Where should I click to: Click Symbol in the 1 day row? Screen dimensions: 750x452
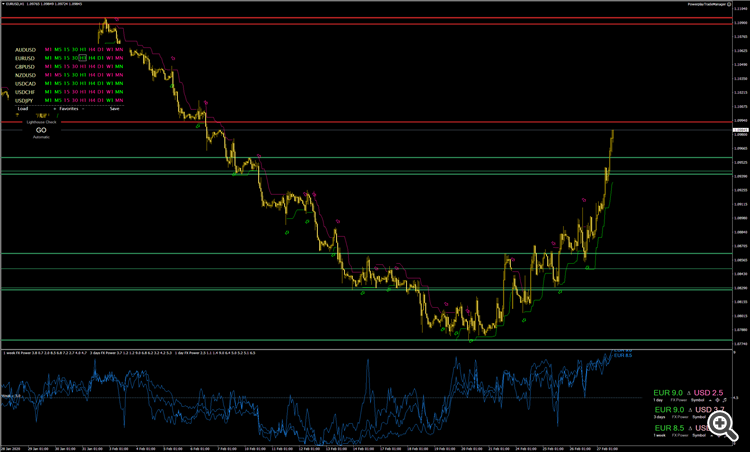[x=697, y=400]
